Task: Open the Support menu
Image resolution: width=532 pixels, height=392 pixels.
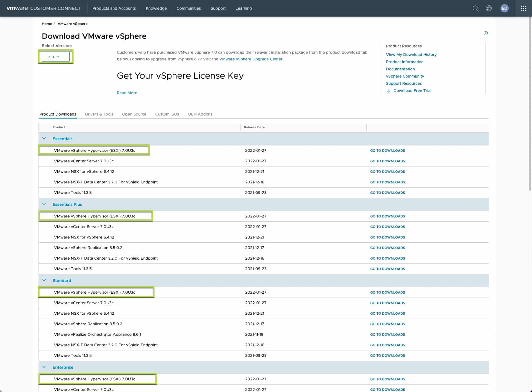Action: (x=218, y=8)
